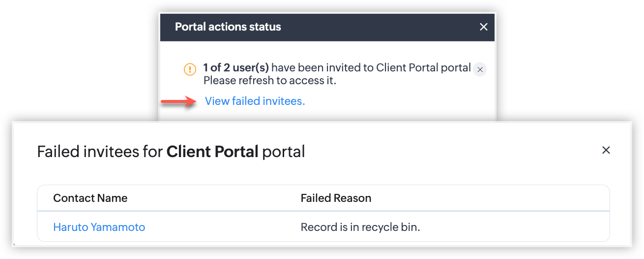644x259 pixels.
Task: Dismiss the invitation status notification
Action: click(x=480, y=69)
